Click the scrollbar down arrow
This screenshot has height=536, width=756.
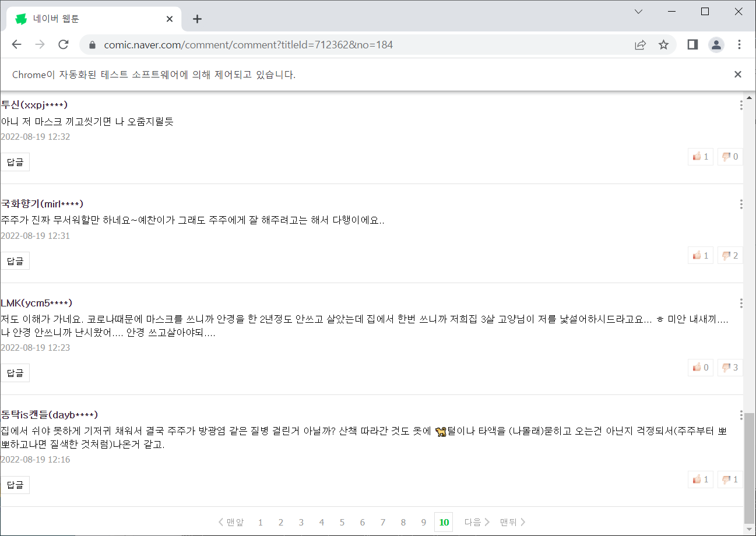pos(750,530)
